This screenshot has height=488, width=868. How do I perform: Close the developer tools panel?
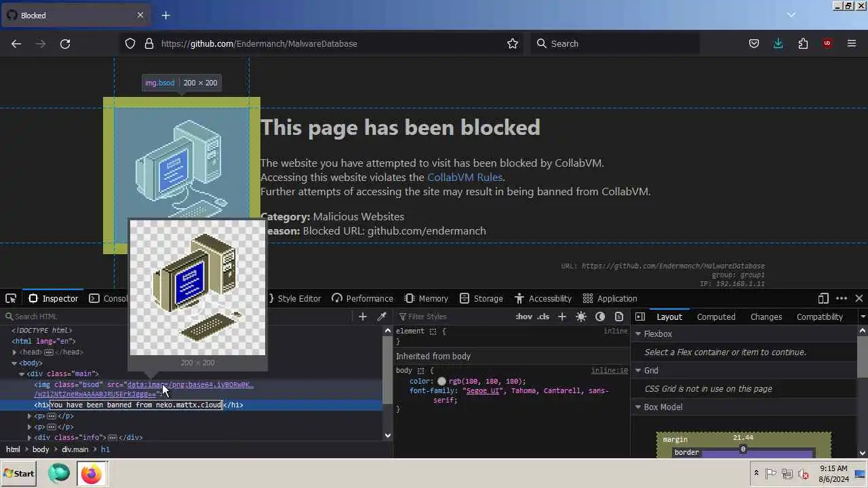(859, 298)
